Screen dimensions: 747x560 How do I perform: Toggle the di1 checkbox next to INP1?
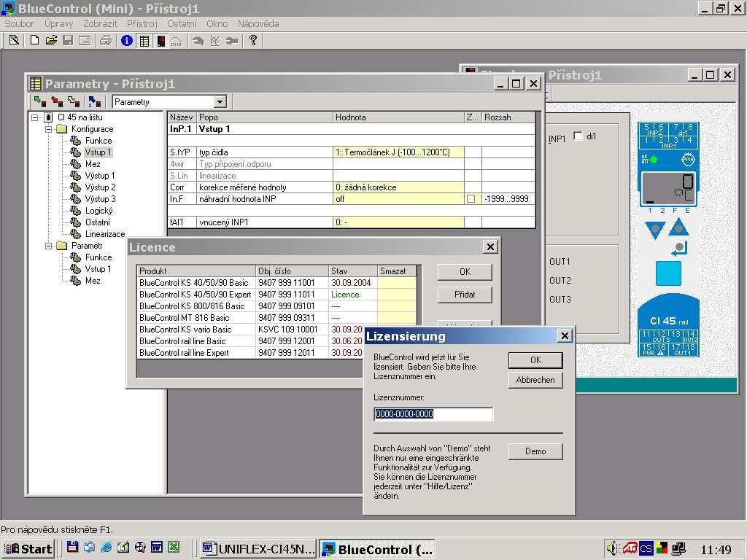(x=578, y=136)
